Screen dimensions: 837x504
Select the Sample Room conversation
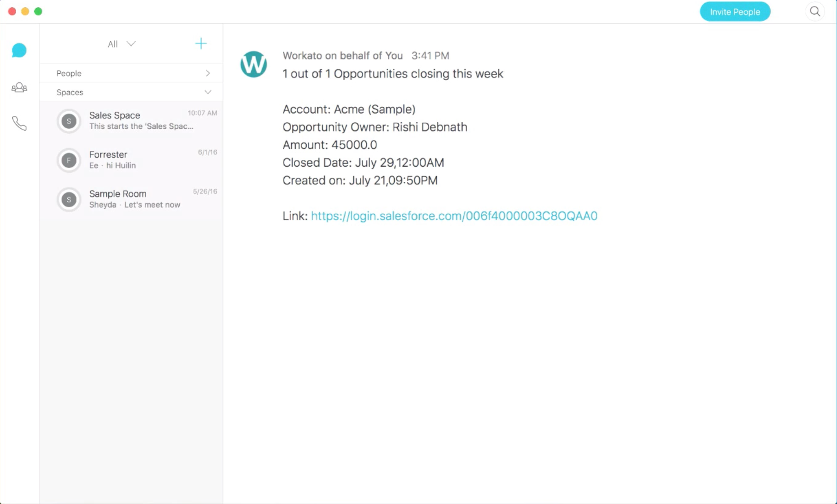[131, 199]
